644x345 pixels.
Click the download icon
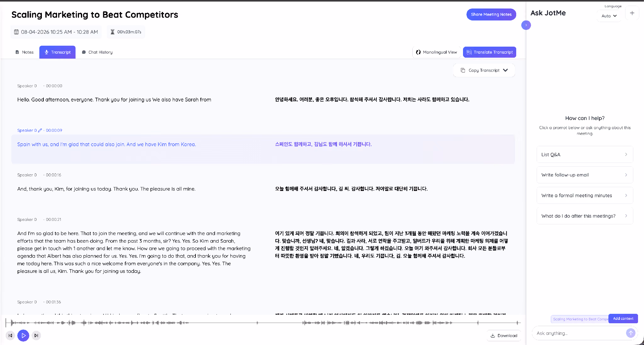(493, 336)
